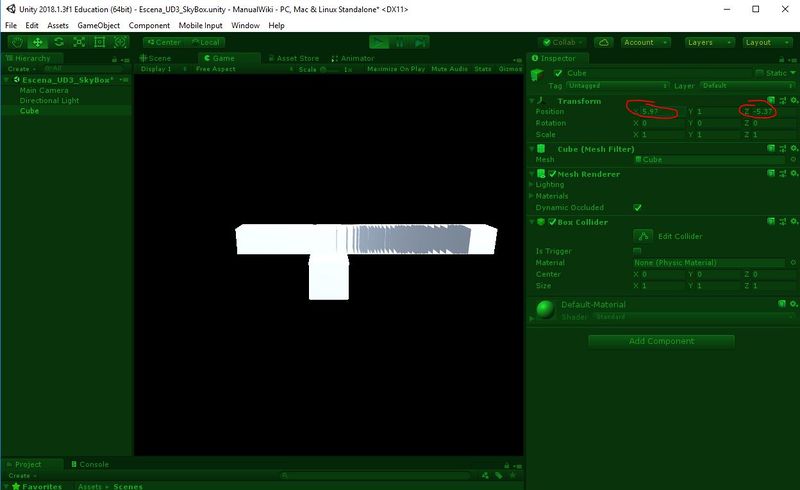
Task: Open the Assets menu
Action: (x=58, y=26)
